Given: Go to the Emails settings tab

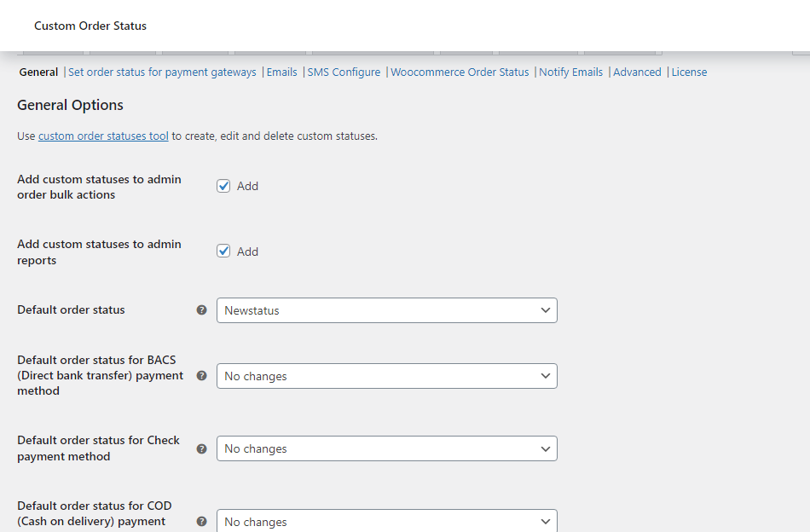Looking at the screenshot, I should (281, 72).
